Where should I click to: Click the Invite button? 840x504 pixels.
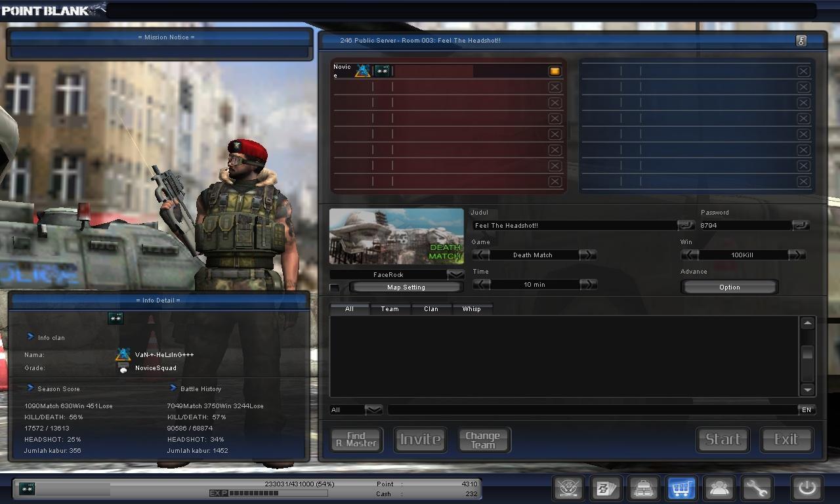(x=420, y=440)
